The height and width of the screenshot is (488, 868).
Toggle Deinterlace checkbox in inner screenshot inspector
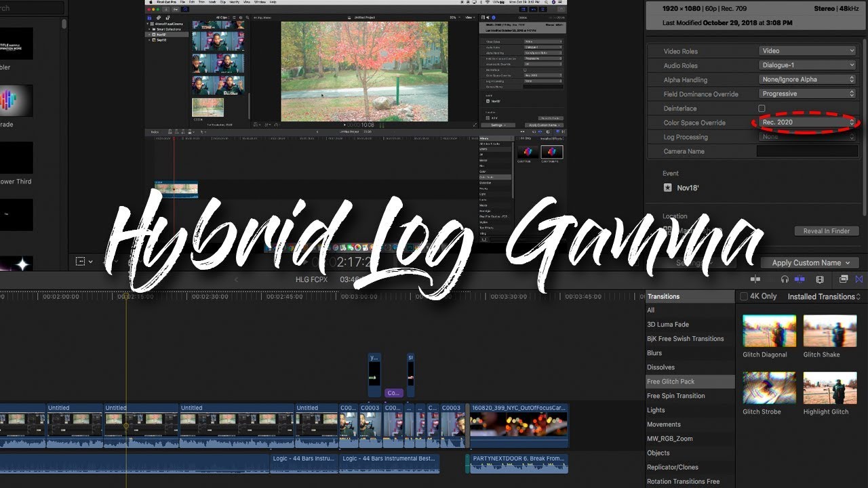coord(526,70)
